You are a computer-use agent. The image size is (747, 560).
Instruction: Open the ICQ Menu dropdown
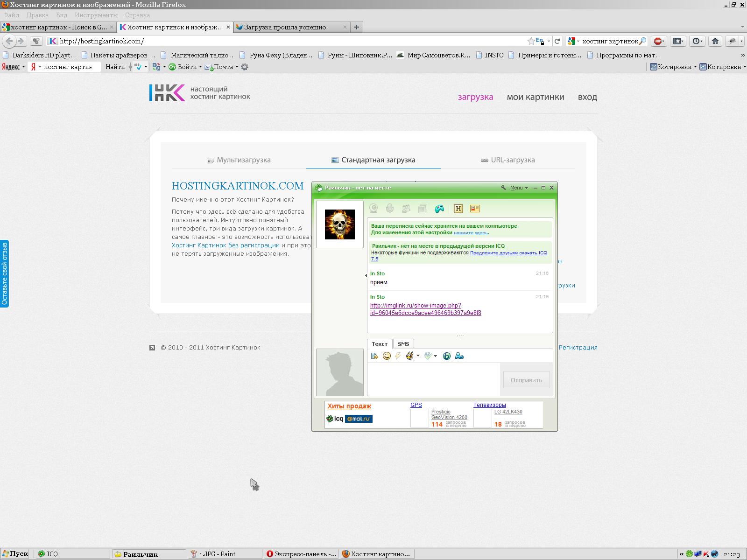(518, 188)
